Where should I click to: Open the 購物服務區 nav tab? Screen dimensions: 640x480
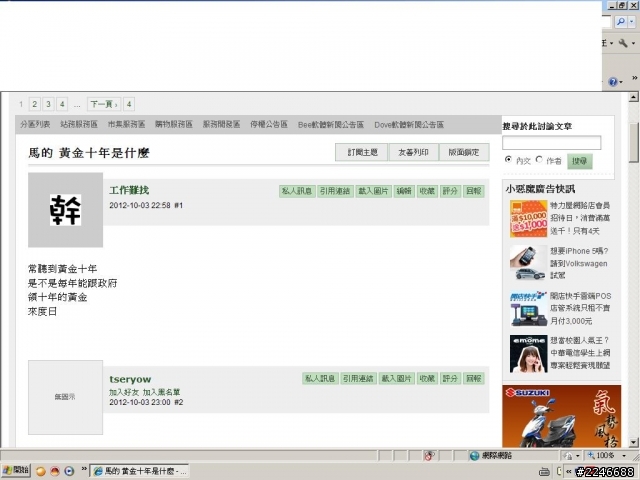(x=174, y=124)
